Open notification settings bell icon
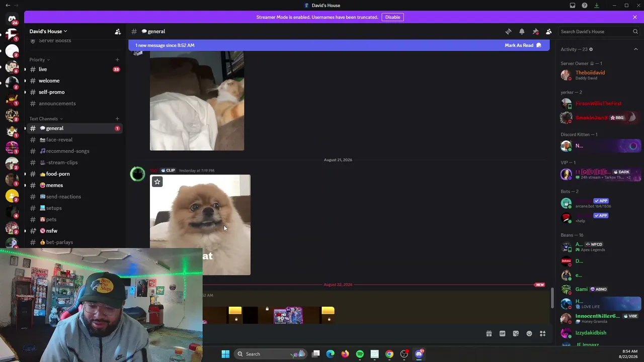 click(522, 31)
